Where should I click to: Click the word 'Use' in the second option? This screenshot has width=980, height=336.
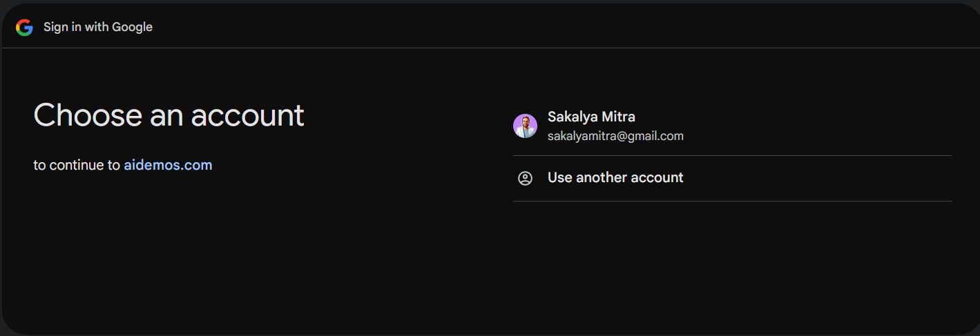(x=560, y=178)
